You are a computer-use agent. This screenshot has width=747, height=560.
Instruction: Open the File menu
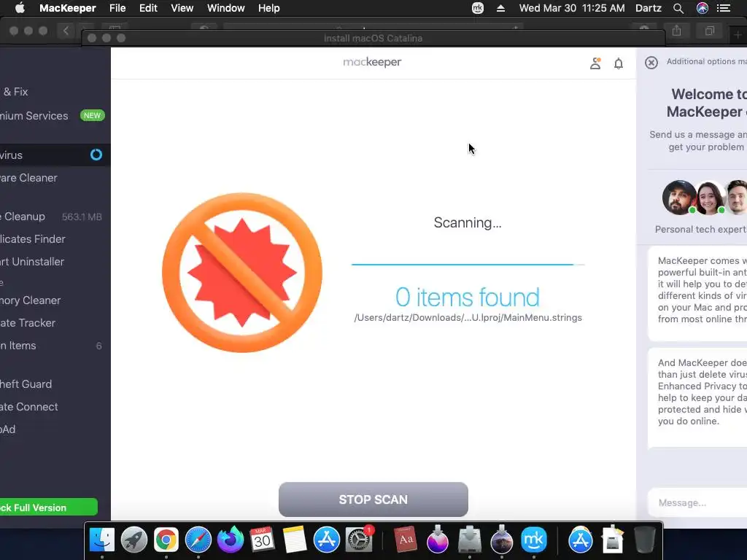[117, 8]
